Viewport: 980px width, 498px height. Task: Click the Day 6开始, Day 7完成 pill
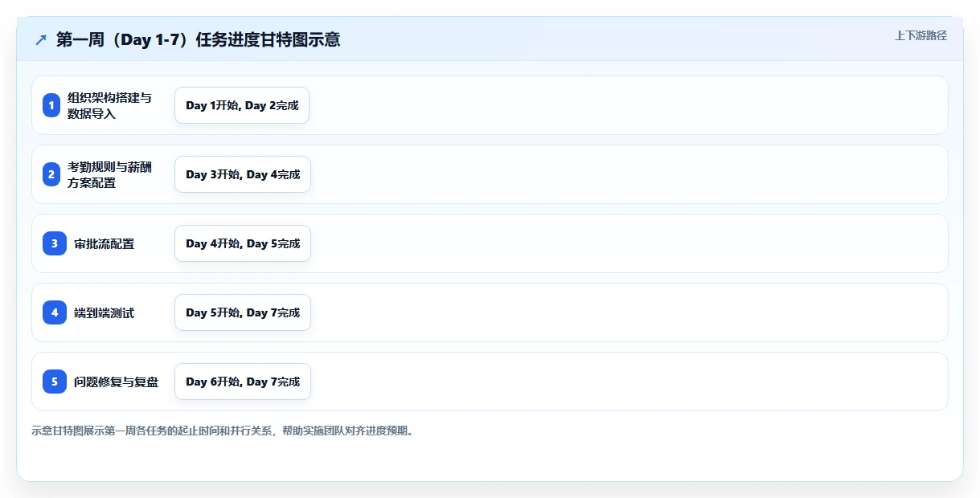coord(243,382)
